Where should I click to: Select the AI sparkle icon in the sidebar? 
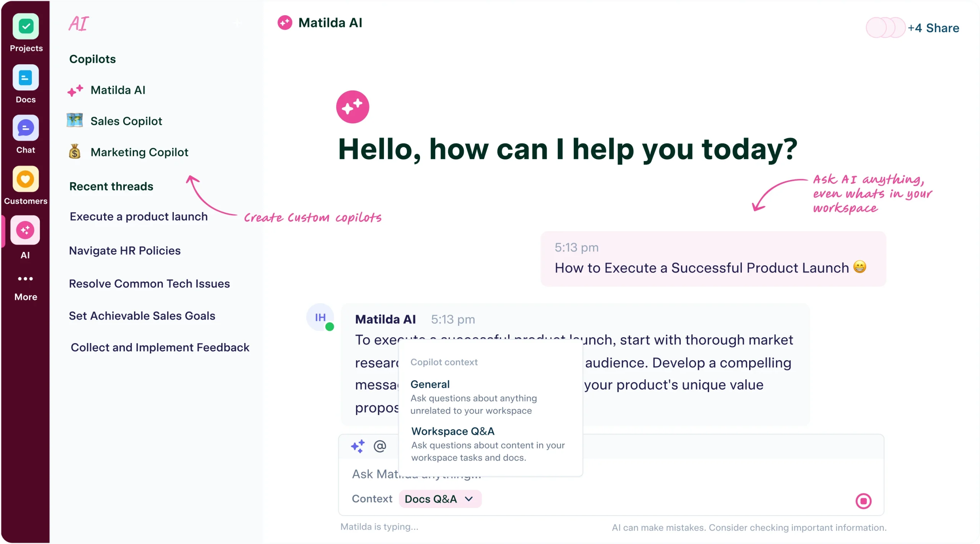point(25,230)
